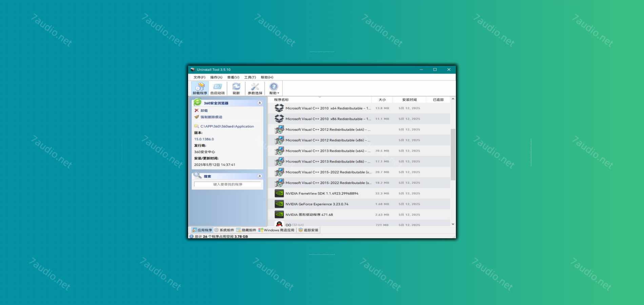Open the 查看(V) menu

coord(233,77)
